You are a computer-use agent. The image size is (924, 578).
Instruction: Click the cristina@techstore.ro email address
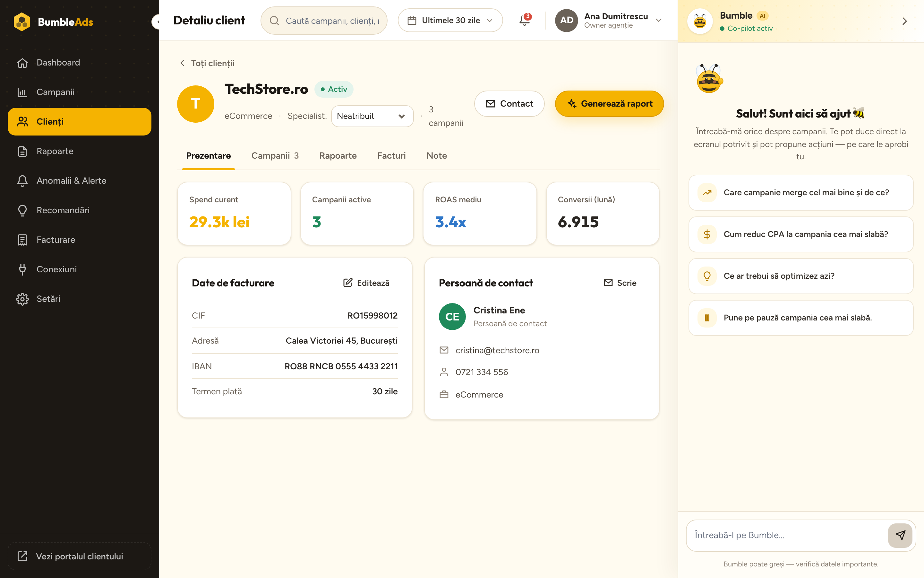coord(497,350)
